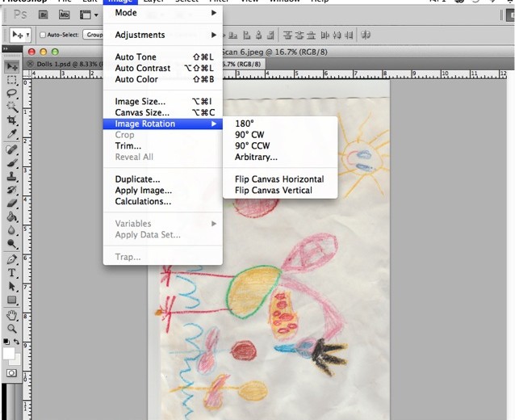Select the Healing Brush tool

point(12,150)
